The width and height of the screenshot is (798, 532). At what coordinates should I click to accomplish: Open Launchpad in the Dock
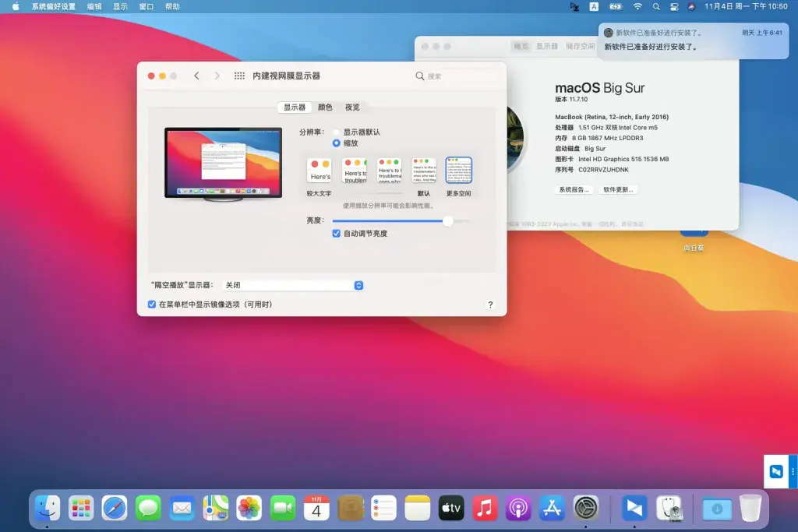coord(81,508)
